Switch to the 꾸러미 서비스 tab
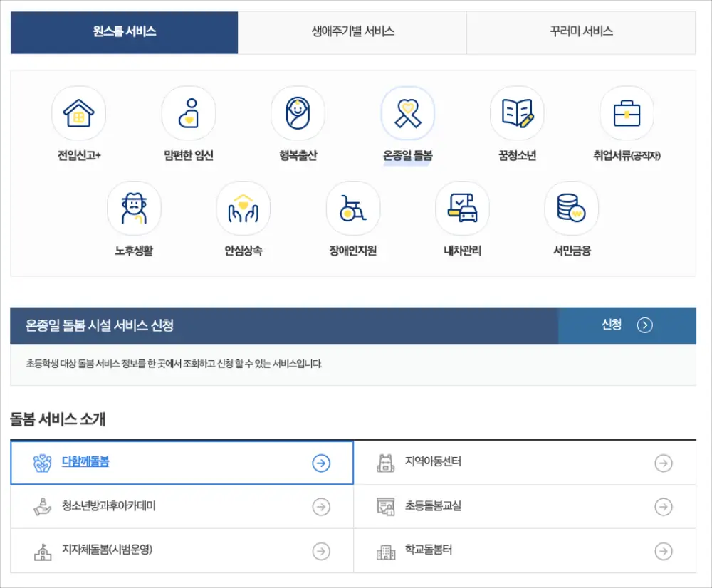 pyautogui.click(x=580, y=31)
